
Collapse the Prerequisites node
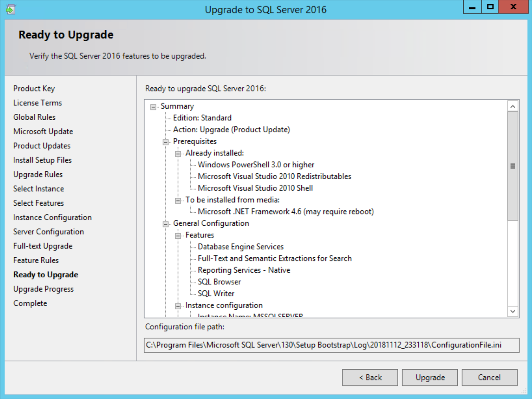166,142
